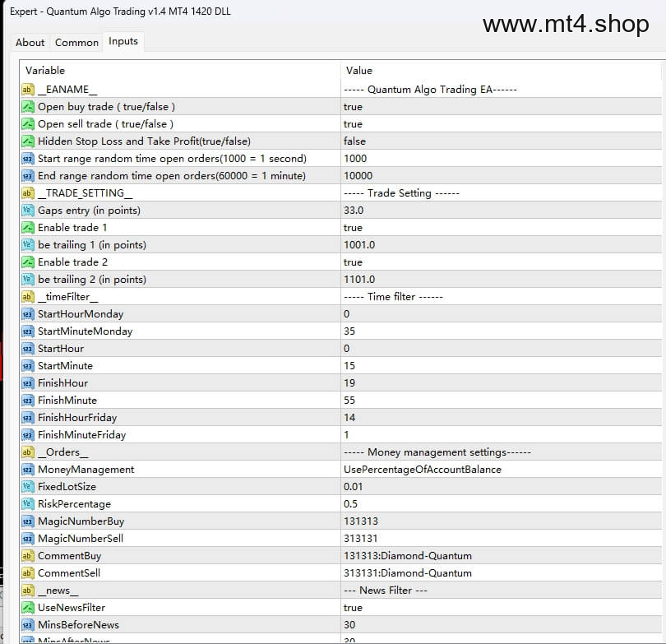Toggle the UseNewsFilter value true
666x644 pixels.
point(353,608)
